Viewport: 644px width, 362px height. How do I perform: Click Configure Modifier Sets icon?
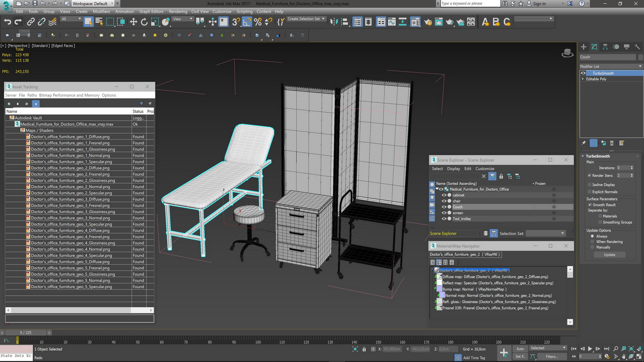click(622, 143)
